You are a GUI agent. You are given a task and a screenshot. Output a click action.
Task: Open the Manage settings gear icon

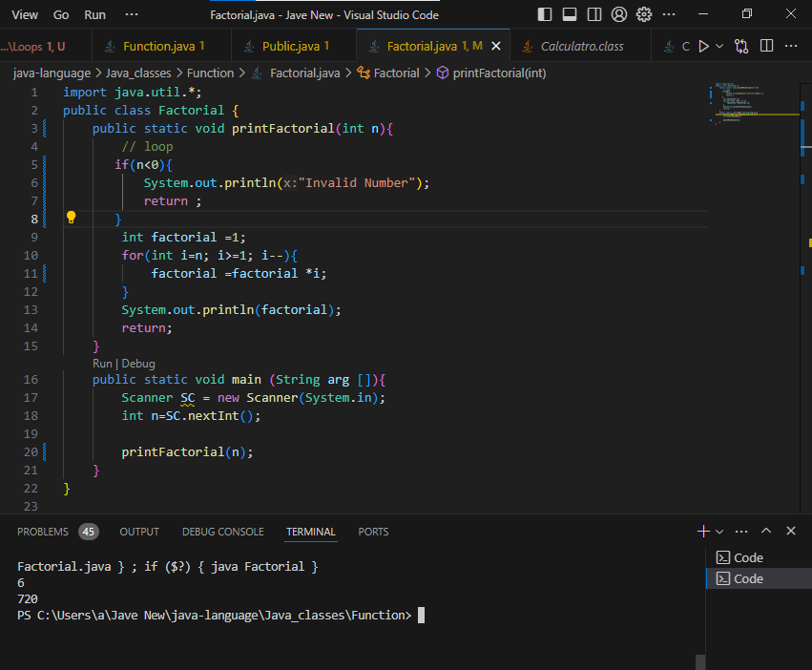point(644,14)
